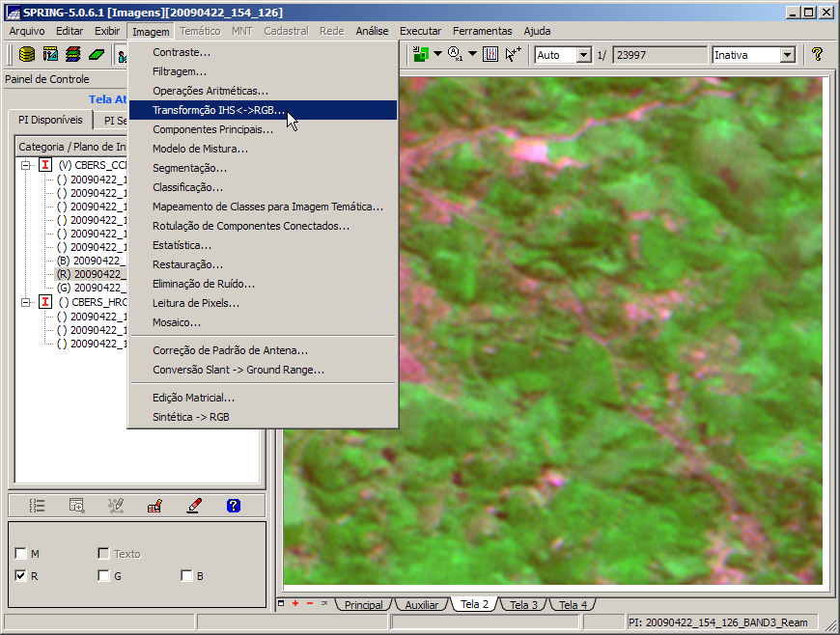840x635 pixels.
Task: Collapse the CBERS_HRC category tree node
Action: pyautogui.click(x=26, y=302)
